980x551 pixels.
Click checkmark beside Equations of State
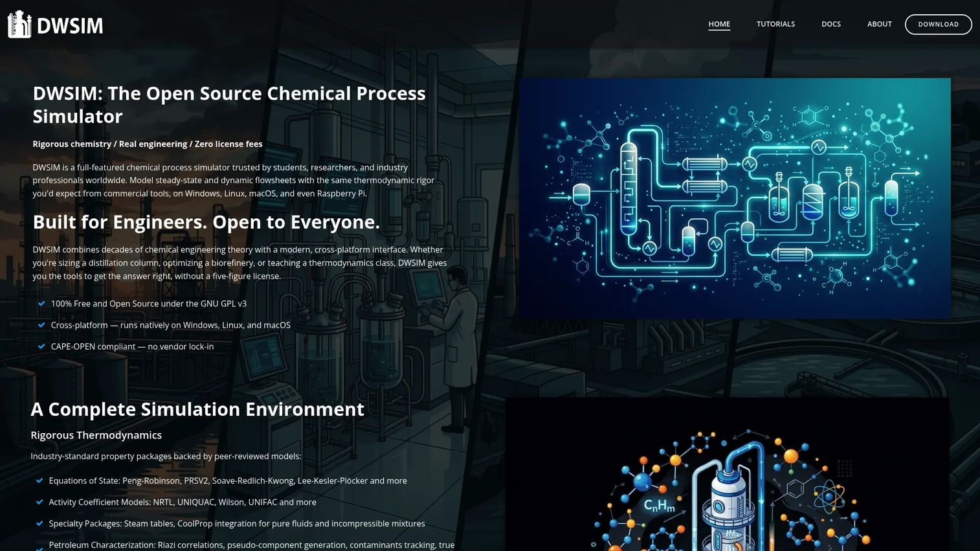point(39,480)
